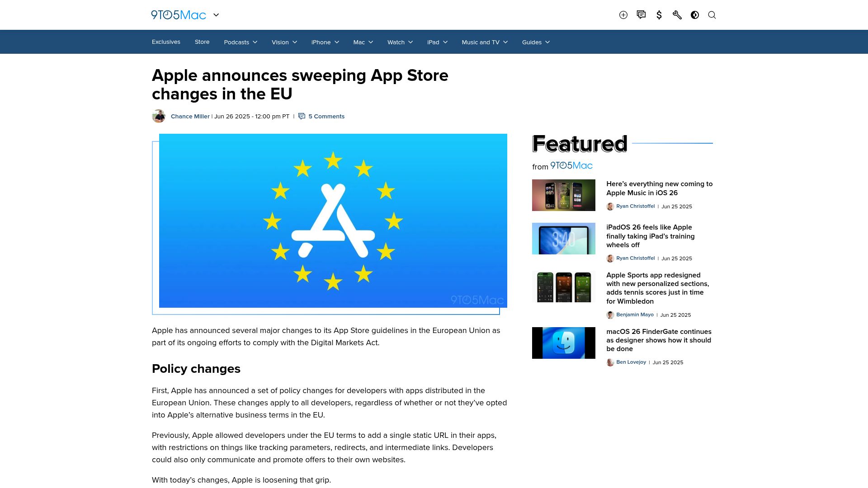Click the wrench tools icon in the top bar
Screen dimensions: 868x488
coord(677,15)
